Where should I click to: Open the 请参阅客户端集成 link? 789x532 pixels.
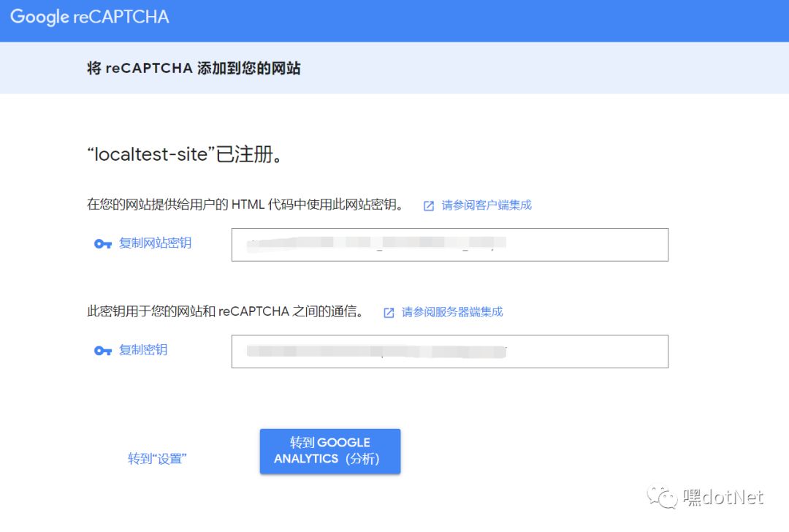click(487, 205)
